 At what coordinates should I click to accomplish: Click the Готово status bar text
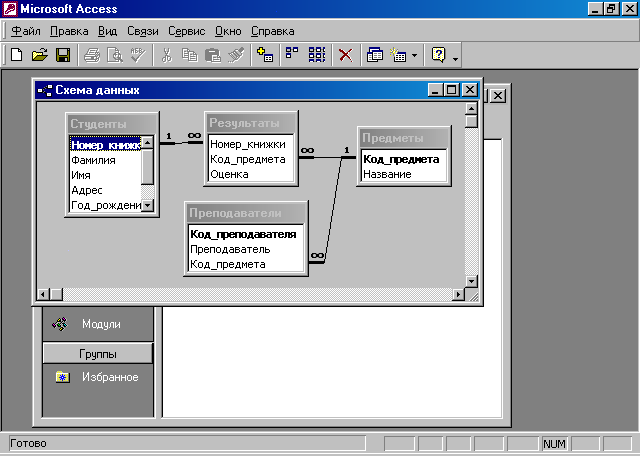click(28, 443)
